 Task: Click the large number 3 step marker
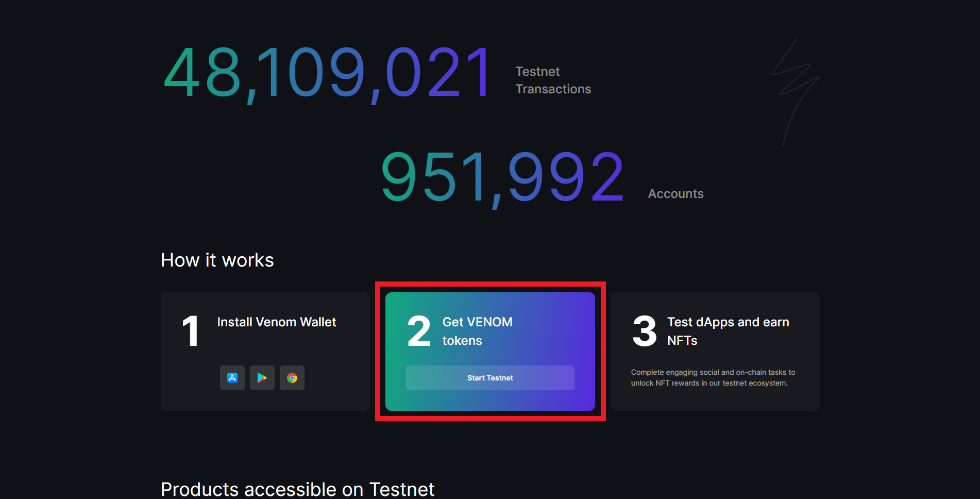[644, 331]
